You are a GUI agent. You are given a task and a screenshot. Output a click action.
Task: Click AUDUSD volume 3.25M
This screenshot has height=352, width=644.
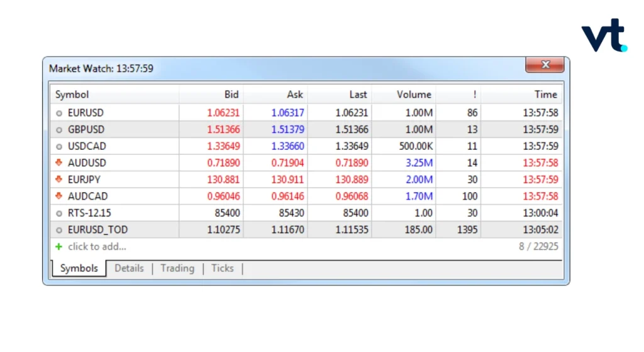419,163
